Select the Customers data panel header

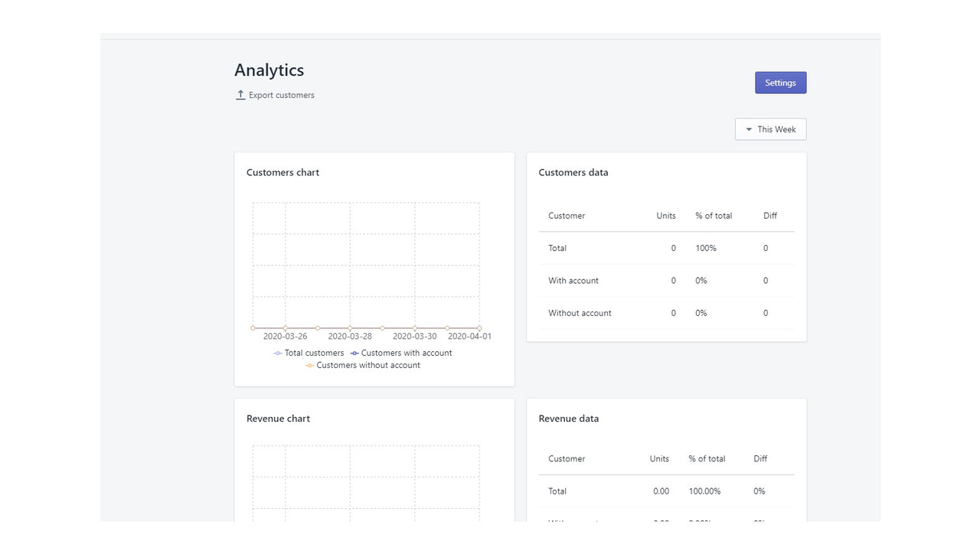coord(573,172)
